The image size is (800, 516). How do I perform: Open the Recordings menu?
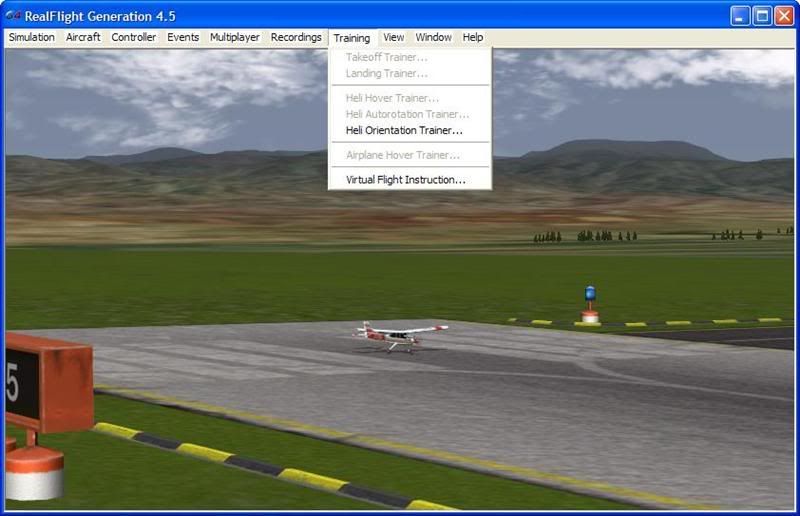pos(296,37)
